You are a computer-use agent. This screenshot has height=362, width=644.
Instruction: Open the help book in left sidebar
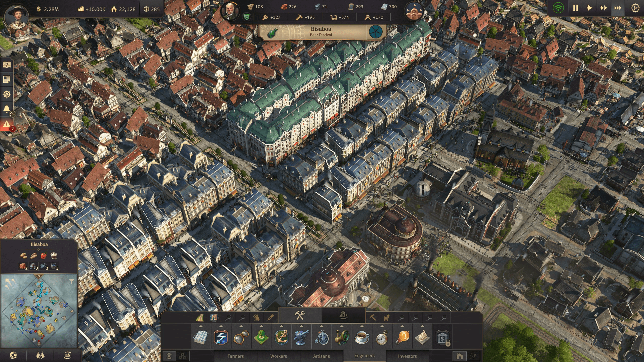pos(7,65)
